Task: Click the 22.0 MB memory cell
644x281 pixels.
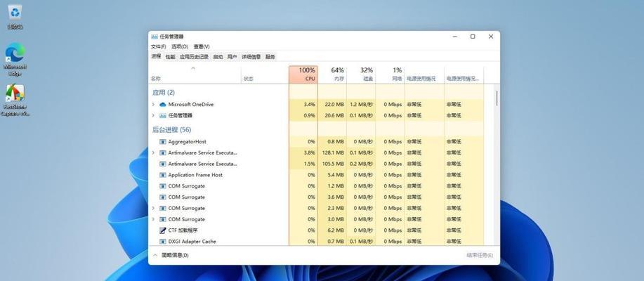Action: click(334, 105)
